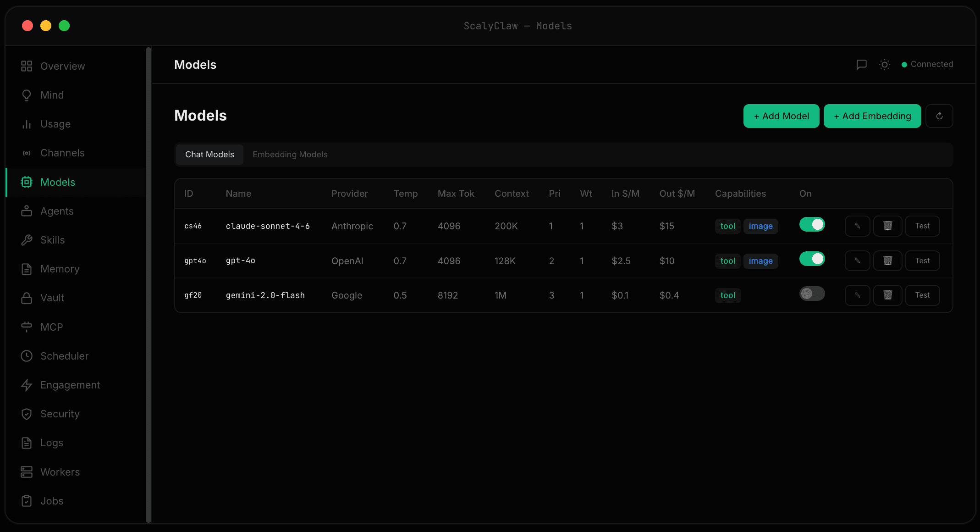980x532 pixels.
Task: Click the Add Model button
Action: click(x=781, y=116)
